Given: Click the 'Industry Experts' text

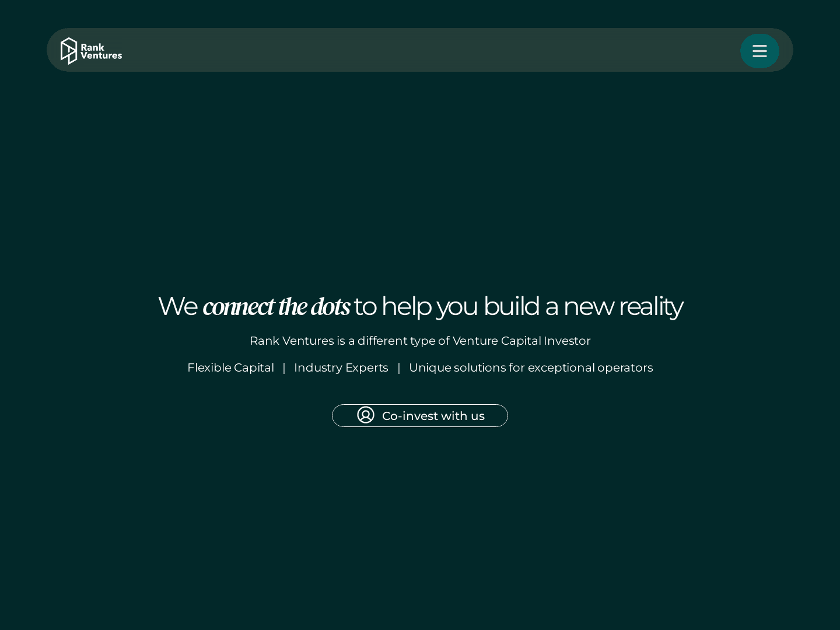Looking at the screenshot, I should (x=341, y=367).
